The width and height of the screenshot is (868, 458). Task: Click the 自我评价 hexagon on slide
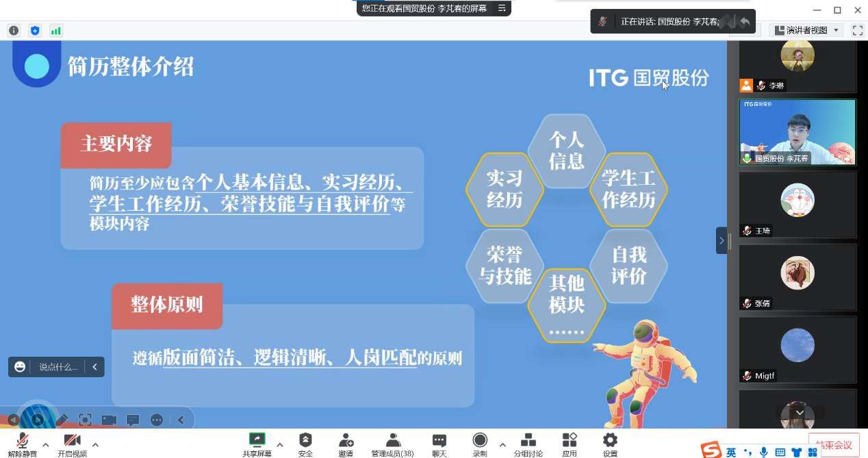[x=628, y=266]
